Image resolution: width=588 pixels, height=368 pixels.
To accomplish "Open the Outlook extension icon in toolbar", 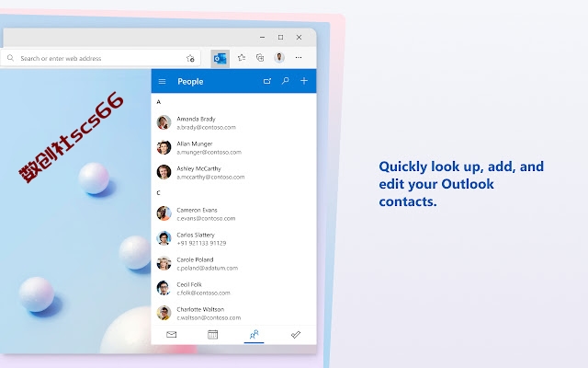I will click(220, 59).
